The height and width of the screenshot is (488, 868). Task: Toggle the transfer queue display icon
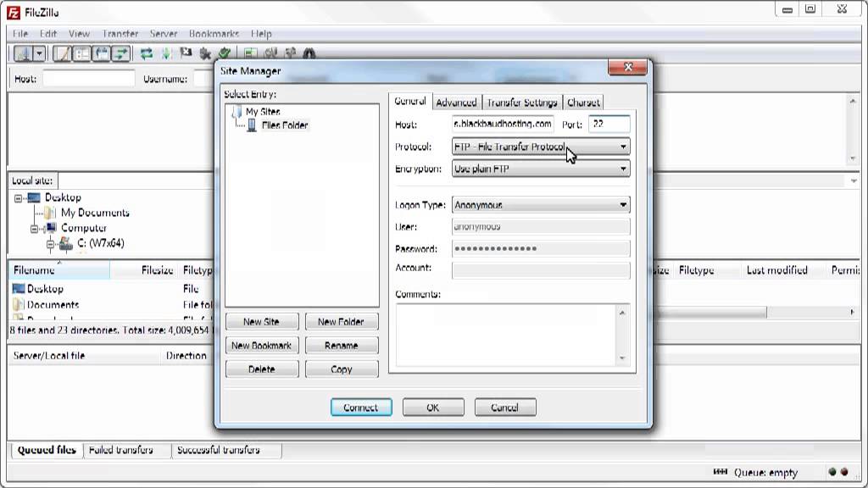[121, 53]
